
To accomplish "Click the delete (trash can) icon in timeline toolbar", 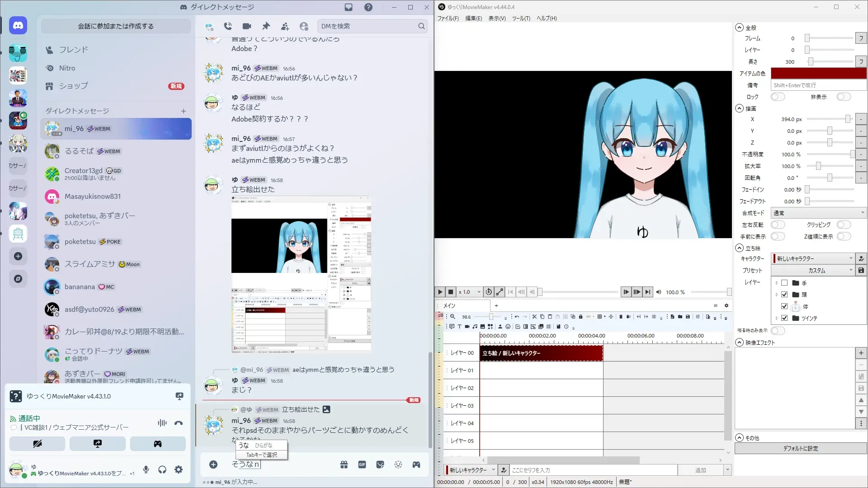I will point(621,317).
